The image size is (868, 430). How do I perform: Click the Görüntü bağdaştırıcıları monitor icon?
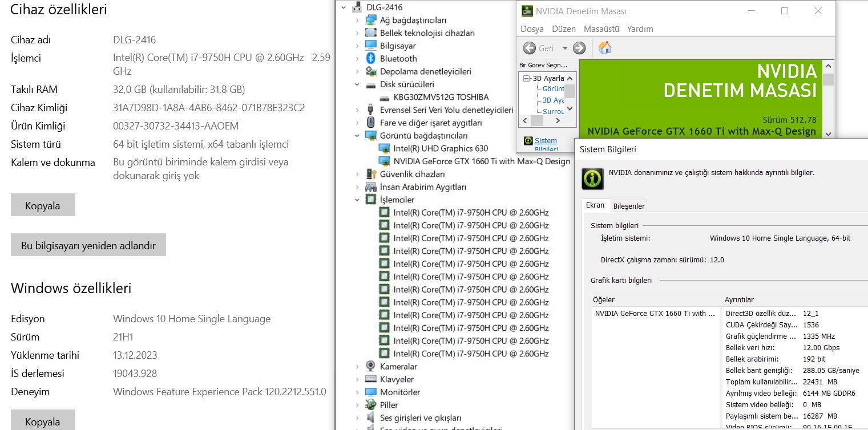click(371, 136)
